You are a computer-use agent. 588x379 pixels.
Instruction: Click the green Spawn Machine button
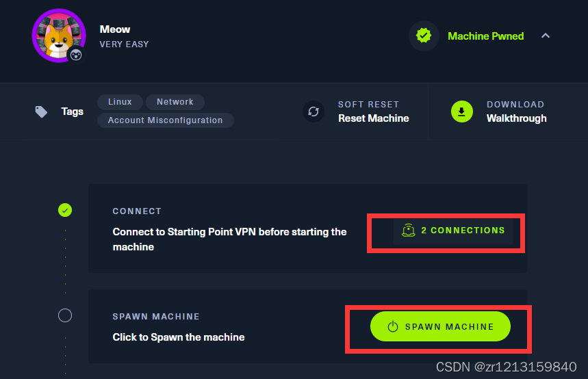(440, 326)
